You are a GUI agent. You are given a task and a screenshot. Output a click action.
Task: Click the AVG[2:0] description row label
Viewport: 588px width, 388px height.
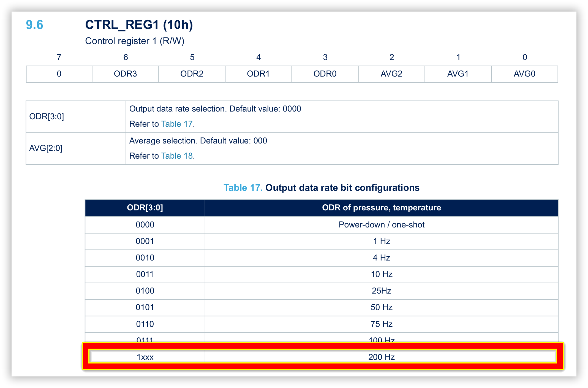pyautogui.click(x=46, y=148)
